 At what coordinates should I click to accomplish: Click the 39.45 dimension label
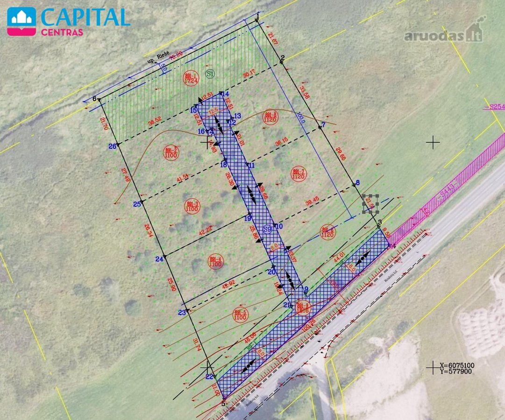click(312, 201)
